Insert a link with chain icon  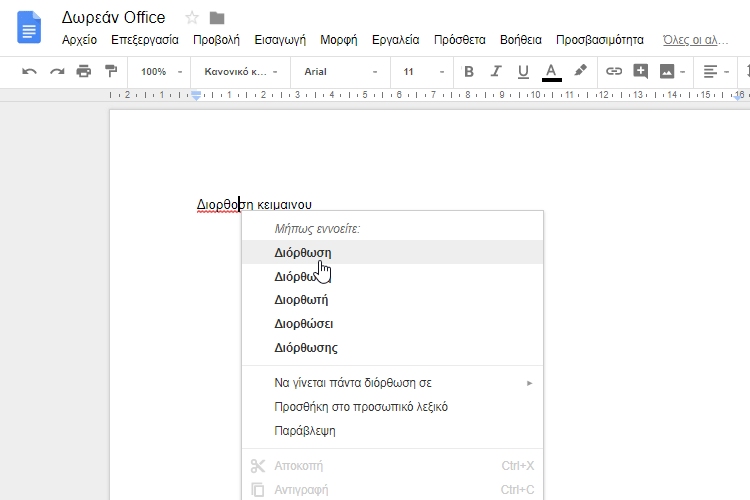coord(614,72)
